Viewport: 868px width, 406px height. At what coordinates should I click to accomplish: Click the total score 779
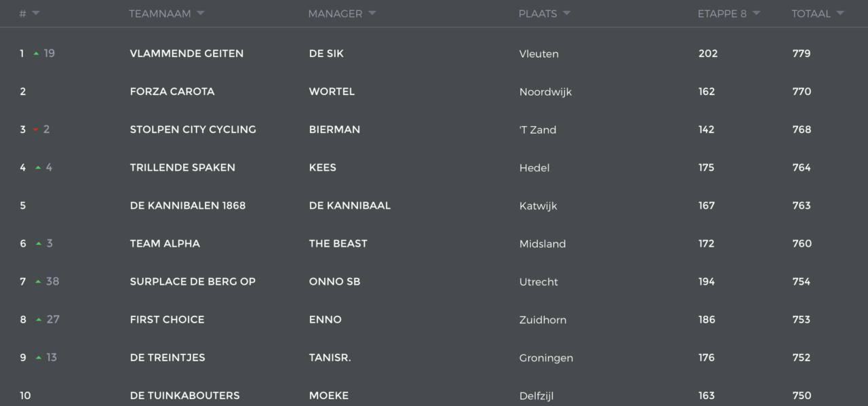coord(802,54)
